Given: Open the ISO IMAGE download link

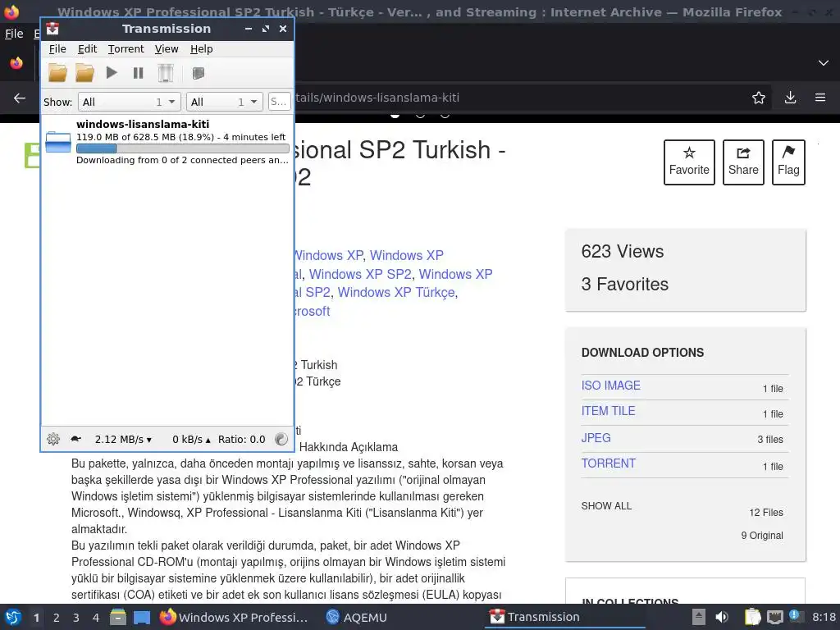Looking at the screenshot, I should [x=610, y=386].
